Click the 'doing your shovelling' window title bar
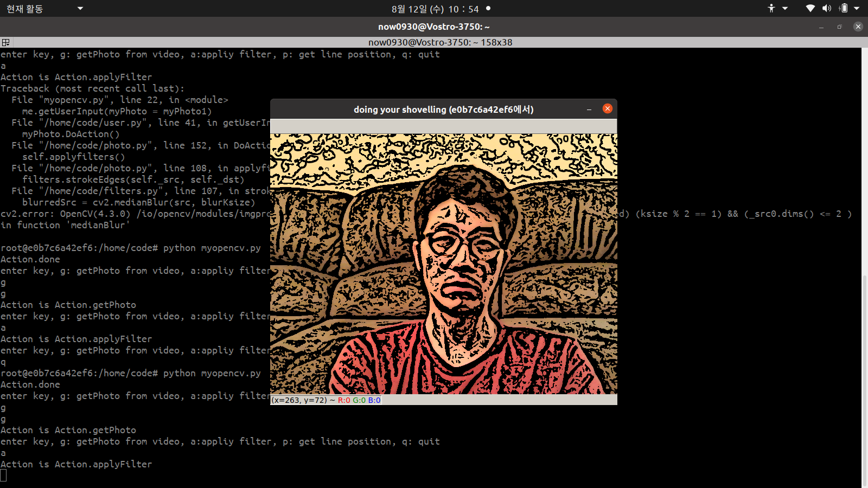The width and height of the screenshot is (868, 488). [443, 109]
